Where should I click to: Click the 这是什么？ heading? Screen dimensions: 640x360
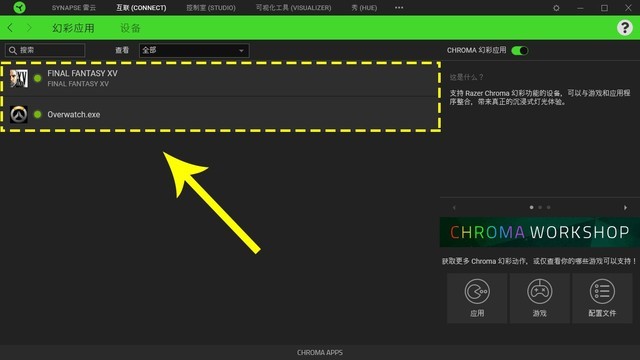467,77
